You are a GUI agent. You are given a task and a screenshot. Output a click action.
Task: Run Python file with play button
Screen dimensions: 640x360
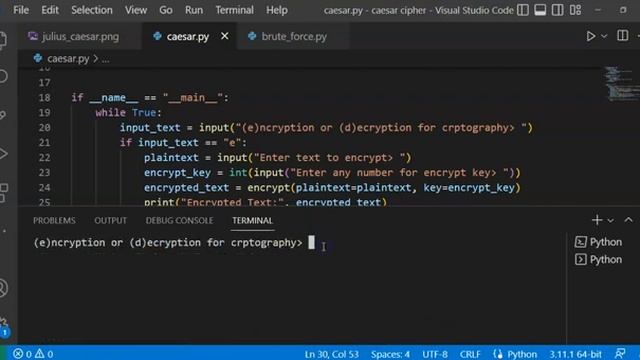click(x=590, y=36)
